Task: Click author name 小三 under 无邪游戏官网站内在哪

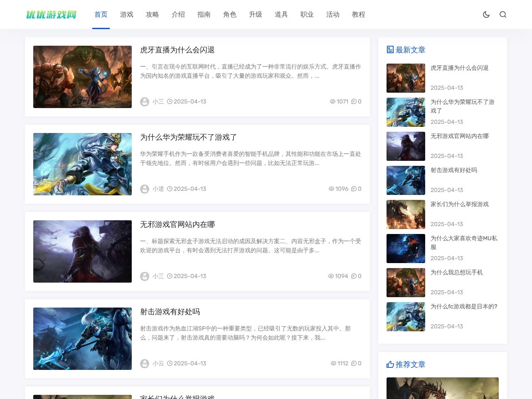Action: [158, 276]
